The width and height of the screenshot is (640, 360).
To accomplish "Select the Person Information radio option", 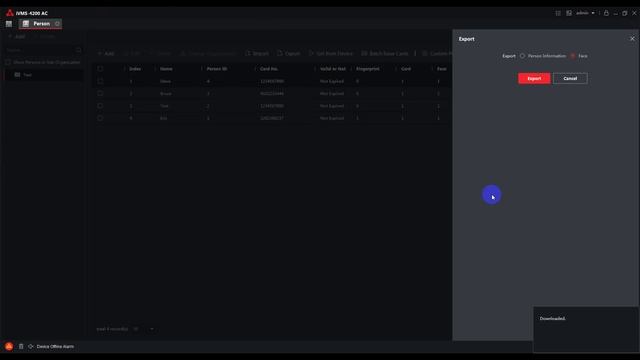I will click(x=522, y=56).
